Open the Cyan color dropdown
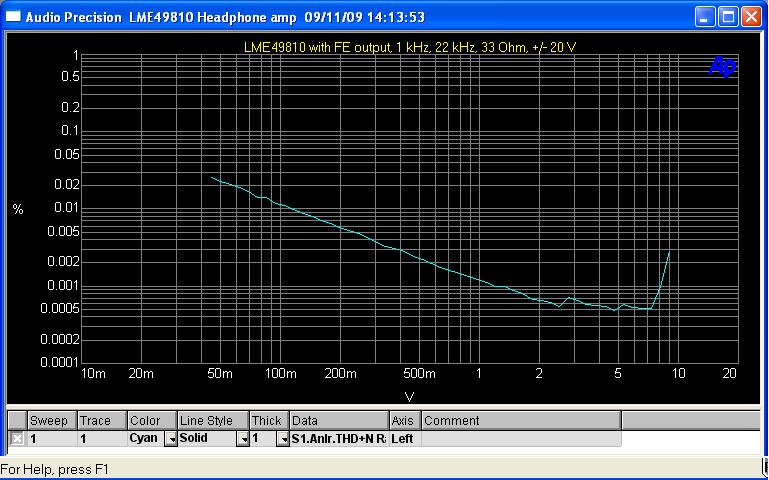The width and height of the screenshot is (769, 480). click(171, 439)
